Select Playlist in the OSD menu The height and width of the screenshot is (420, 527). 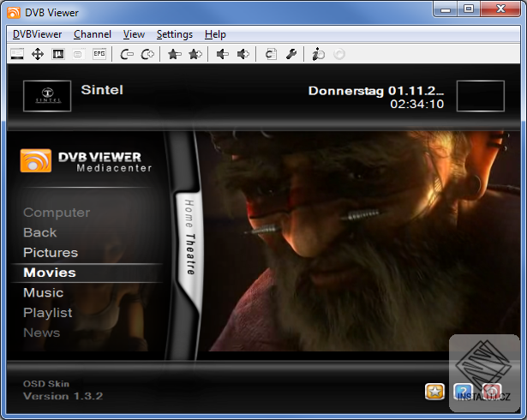tap(48, 313)
